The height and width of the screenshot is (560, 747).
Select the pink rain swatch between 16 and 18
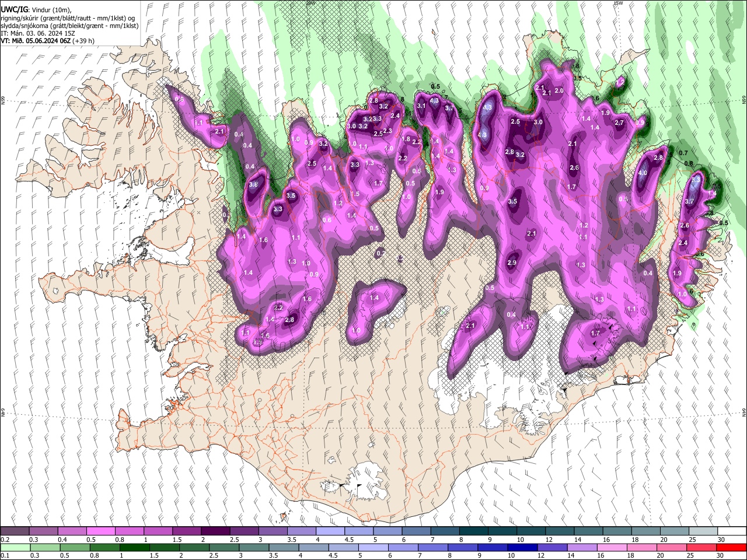tap(611, 548)
